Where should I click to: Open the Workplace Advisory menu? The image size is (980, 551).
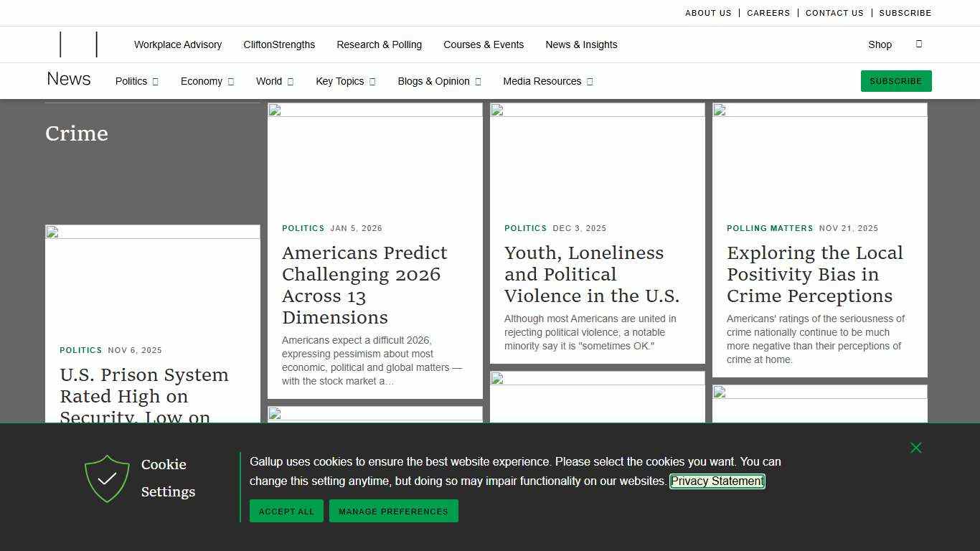177,44
